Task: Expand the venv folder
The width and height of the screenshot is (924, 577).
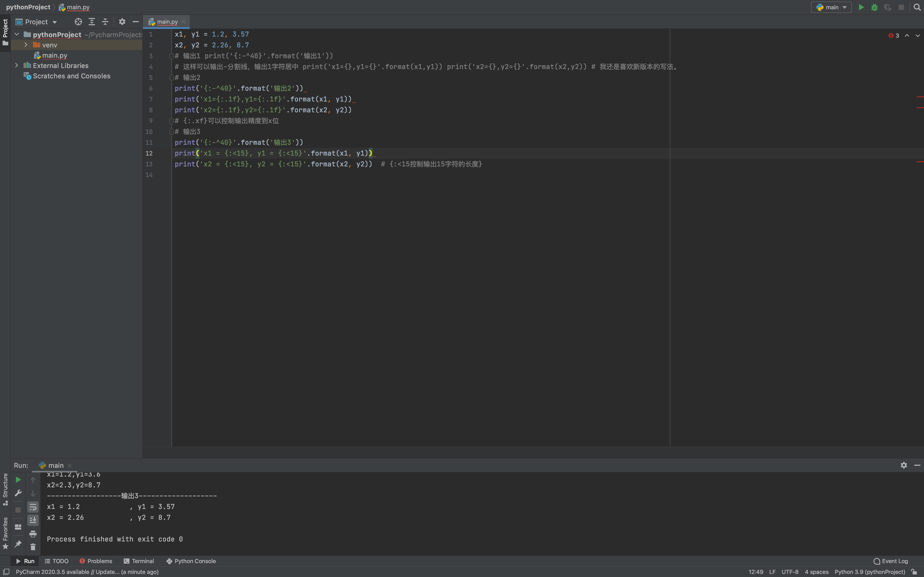Action: [26, 45]
